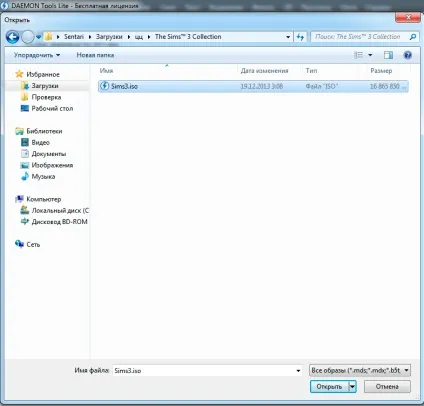Sort by Имя column header
This screenshot has height=406, width=424.
pos(106,71)
